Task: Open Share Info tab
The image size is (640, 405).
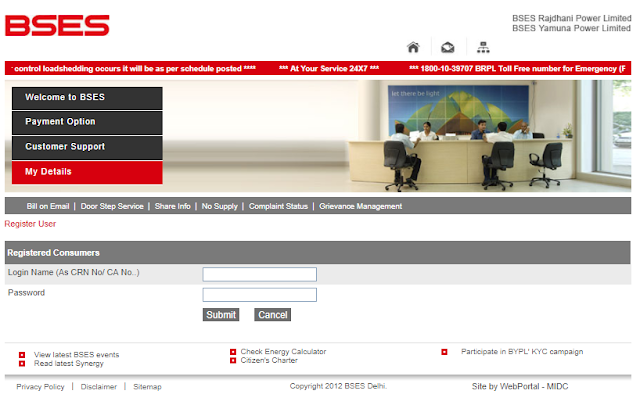Action: point(172,206)
